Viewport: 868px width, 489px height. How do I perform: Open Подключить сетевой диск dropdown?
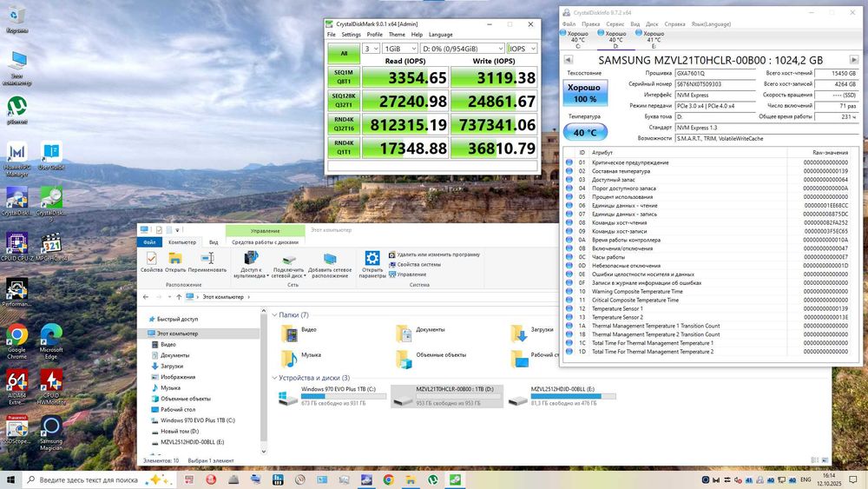point(288,264)
